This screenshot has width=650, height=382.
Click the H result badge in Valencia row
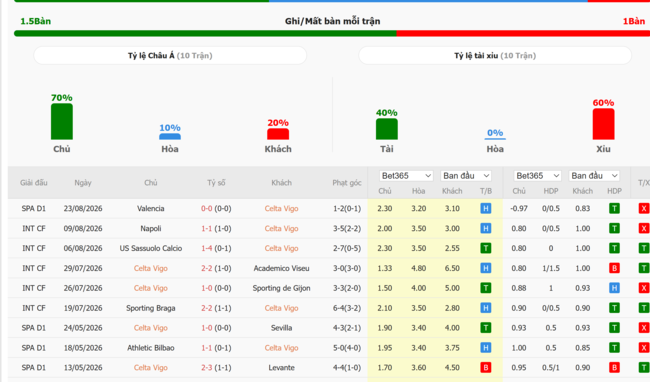point(485,208)
